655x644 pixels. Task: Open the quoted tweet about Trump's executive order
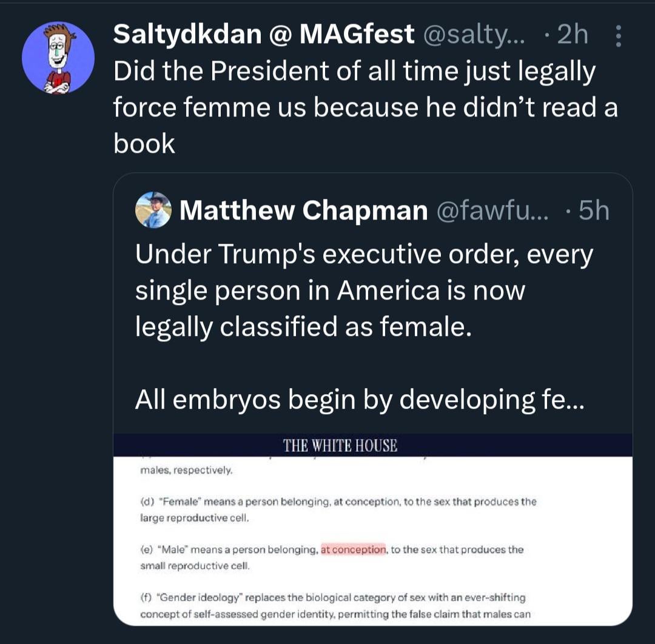coord(364,291)
